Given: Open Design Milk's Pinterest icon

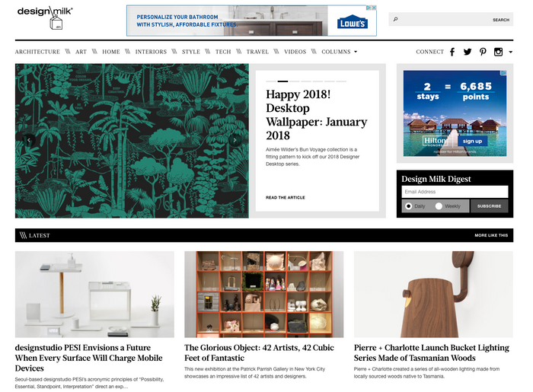Looking at the screenshot, I should click(483, 52).
